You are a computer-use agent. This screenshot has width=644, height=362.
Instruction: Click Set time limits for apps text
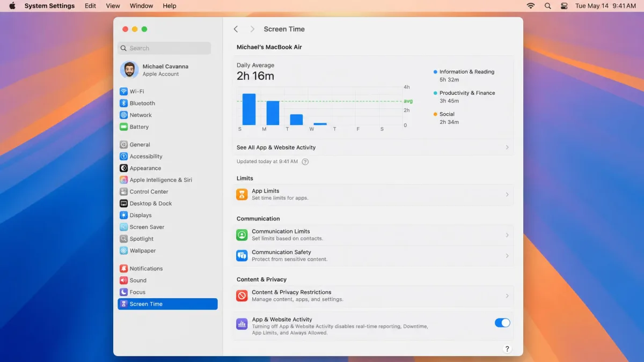(x=280, y=198)
